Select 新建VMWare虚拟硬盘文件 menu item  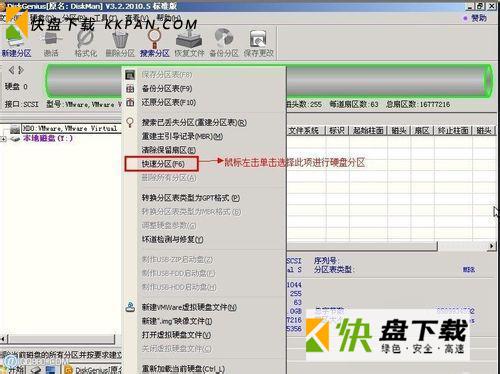coord(189,307)
